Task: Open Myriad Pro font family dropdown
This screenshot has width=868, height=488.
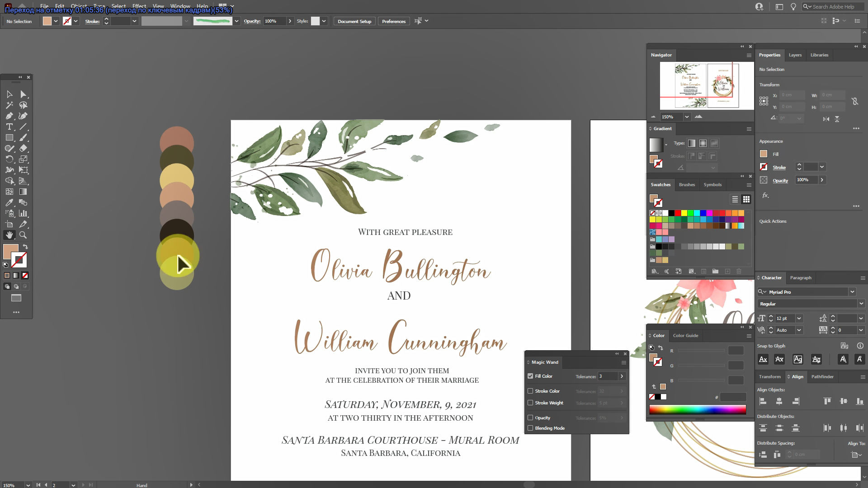Action: pyautogui.click(x=852, y=292)
